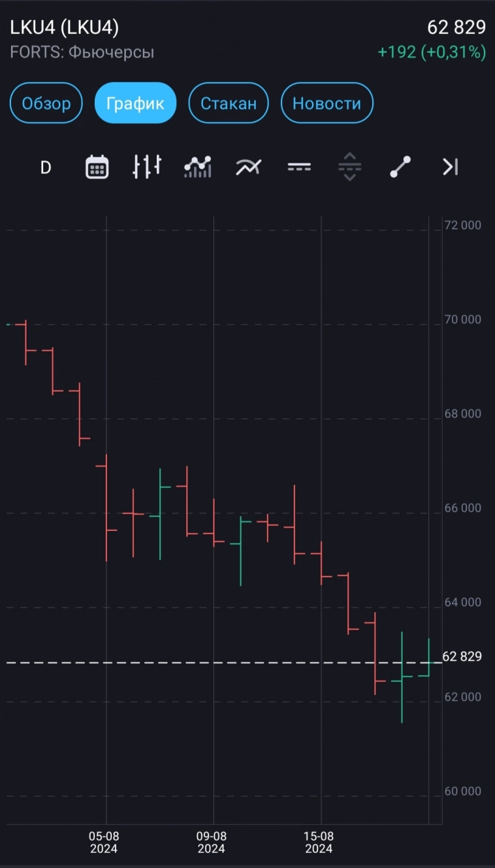Open the D timeframe selector
The height and width of the screenshot is (868, 495).
(46, 168)
